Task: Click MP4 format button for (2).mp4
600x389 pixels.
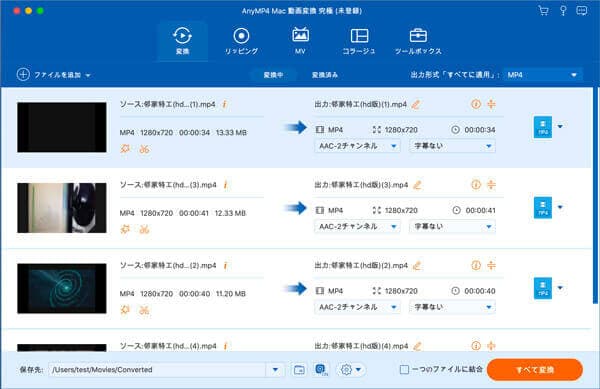Action: [x=543, y=288]
